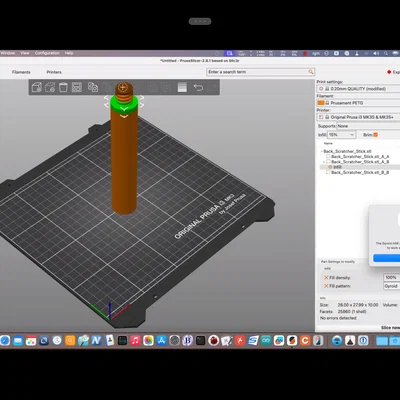The height and width of the screenshot is (400, 400).
Task: Open the Help menu
Action: [69, 53]
